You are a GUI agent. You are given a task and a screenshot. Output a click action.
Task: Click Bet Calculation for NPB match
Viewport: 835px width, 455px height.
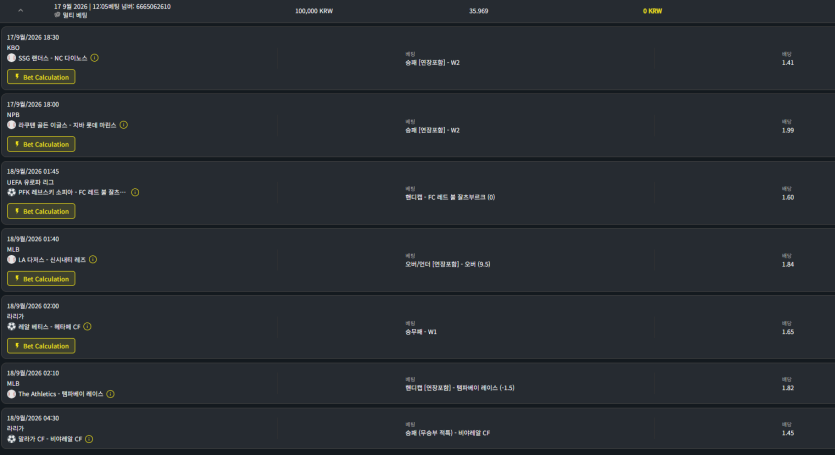[x=41, y=144]
